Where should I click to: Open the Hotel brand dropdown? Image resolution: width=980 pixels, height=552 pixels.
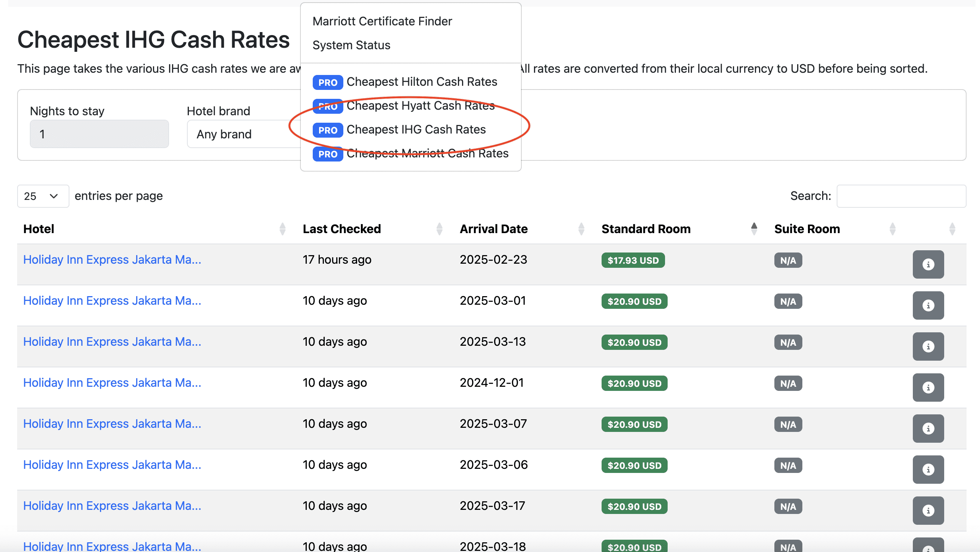243,134
